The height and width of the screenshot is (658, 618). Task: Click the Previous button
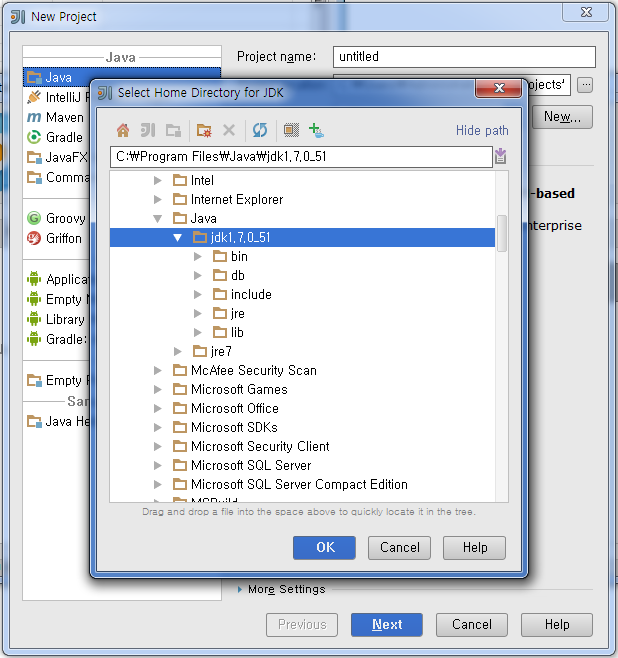[302, 625]
